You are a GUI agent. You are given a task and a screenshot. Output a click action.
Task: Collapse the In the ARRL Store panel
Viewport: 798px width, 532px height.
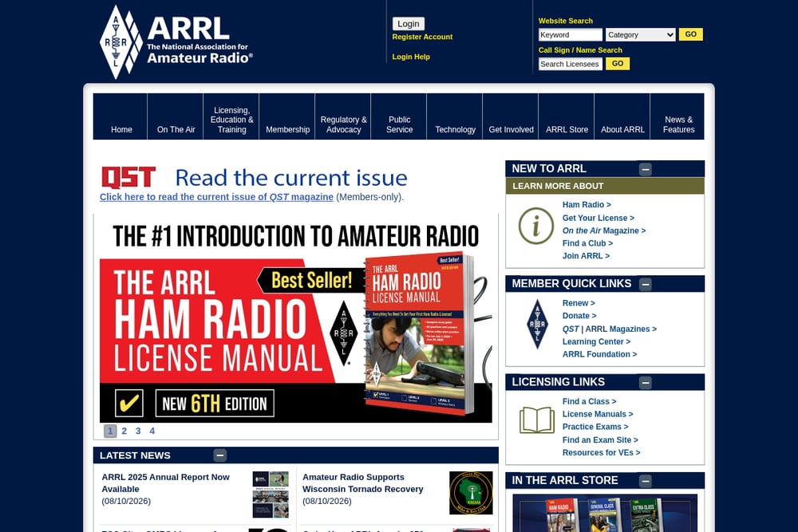click(646, 481)
